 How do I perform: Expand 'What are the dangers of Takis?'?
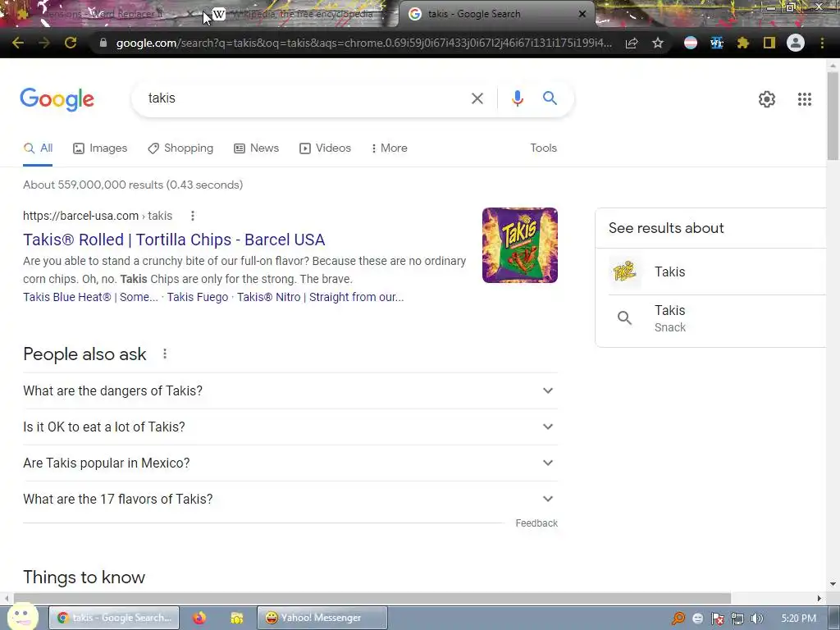[290, 390]
